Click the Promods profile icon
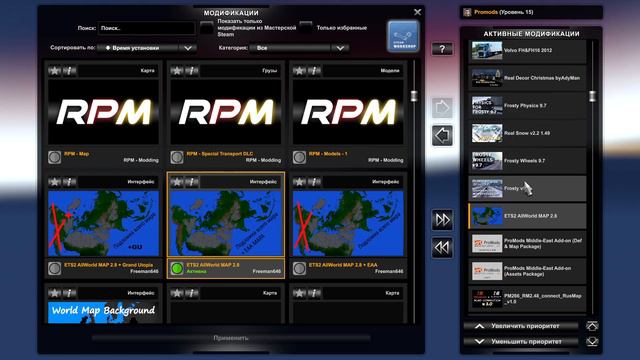640x360 pixels. tap(467, 12)
